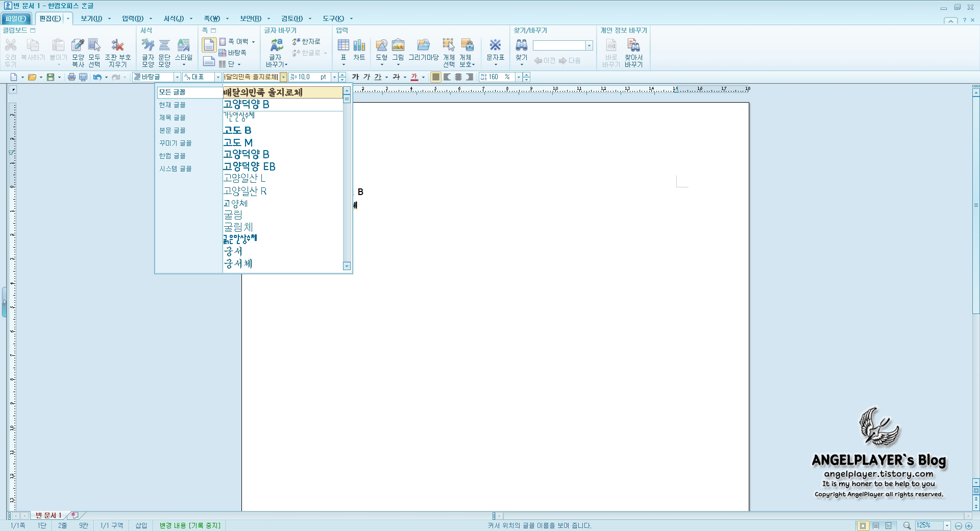This screenshot has height=531, width=980.
Task: Select 현재 글꼴 font category
Action: coord(172,105)
